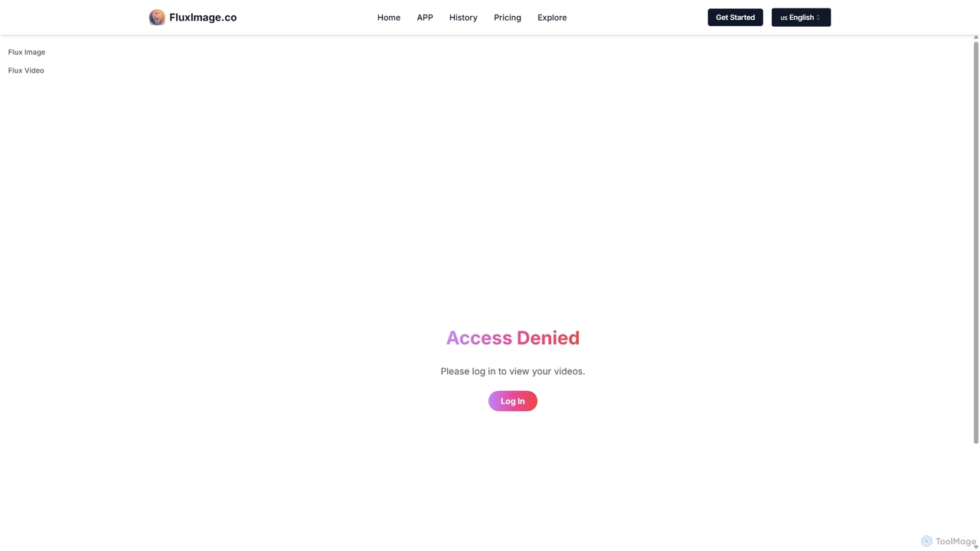Open the Pricing page
Viewport: 980px width, 551px height.
[x=508, y=18]
